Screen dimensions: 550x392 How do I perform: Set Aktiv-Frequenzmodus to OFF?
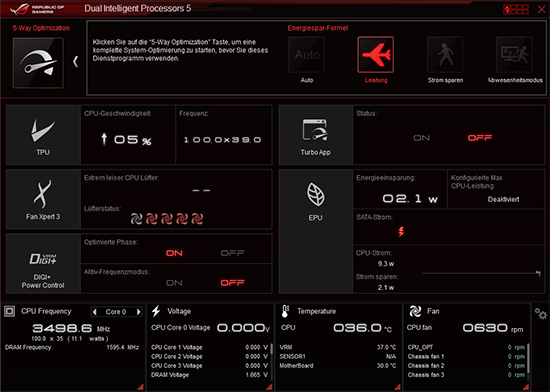(232, 283)
